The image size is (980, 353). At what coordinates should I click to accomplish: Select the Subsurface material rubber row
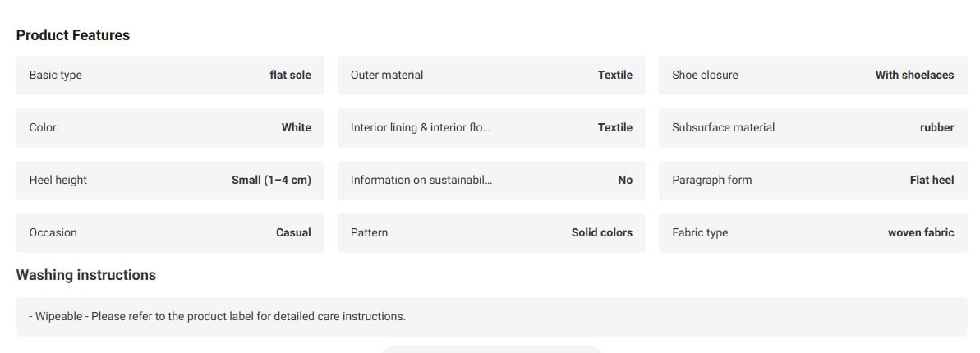812,127
